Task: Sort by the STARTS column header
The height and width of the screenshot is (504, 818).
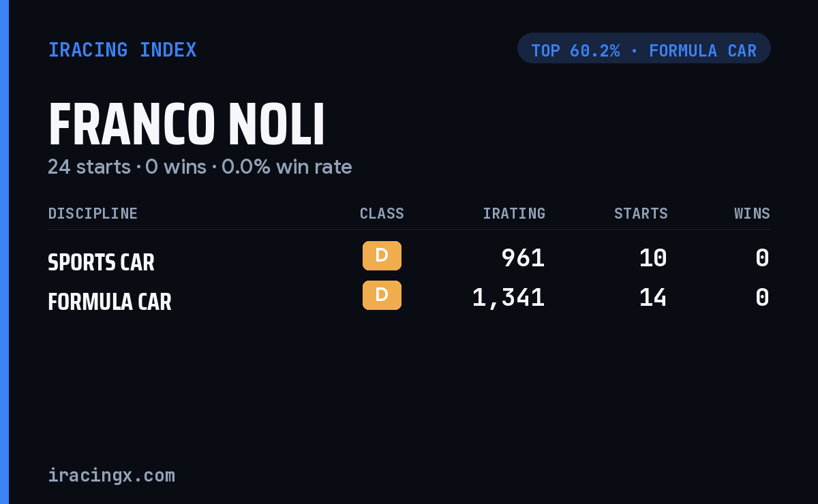Action: point(641,213)
